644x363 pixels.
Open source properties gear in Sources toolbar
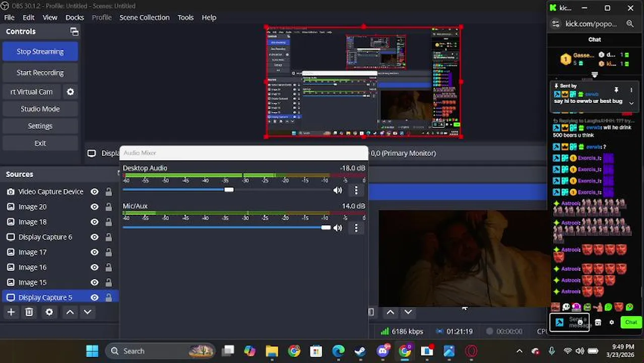(x=49, y=312)
